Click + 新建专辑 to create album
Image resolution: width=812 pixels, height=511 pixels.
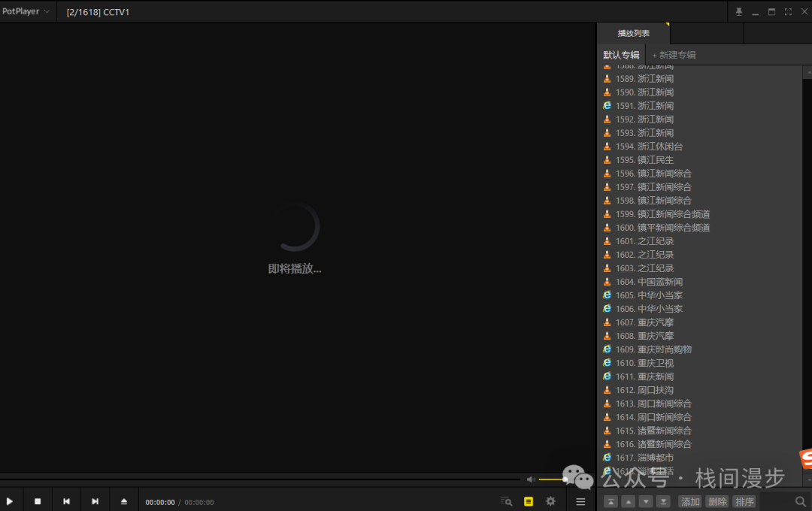pyautogui.click(x=674, y=55)
